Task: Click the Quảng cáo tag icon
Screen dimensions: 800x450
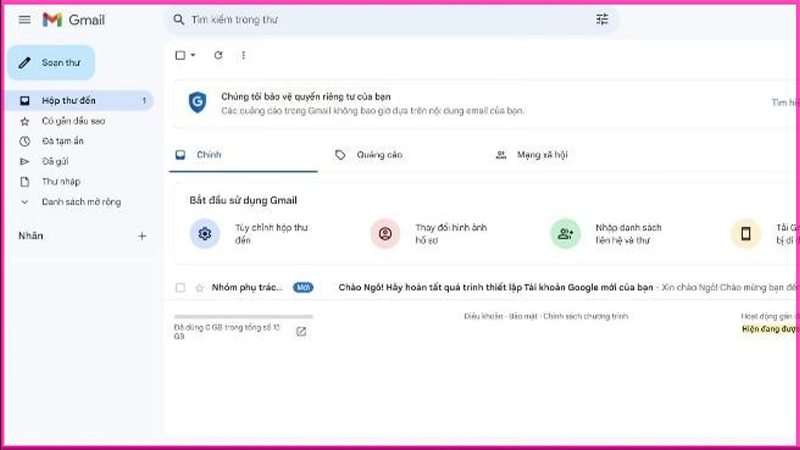Action: tap(340, 155)
